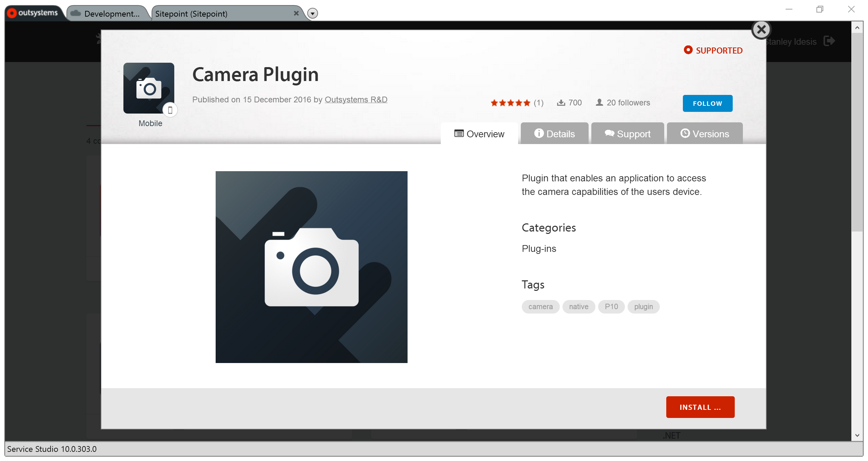Screen dimensions: 868x461
Task: Open the Support tab
Action: (627, 134)
